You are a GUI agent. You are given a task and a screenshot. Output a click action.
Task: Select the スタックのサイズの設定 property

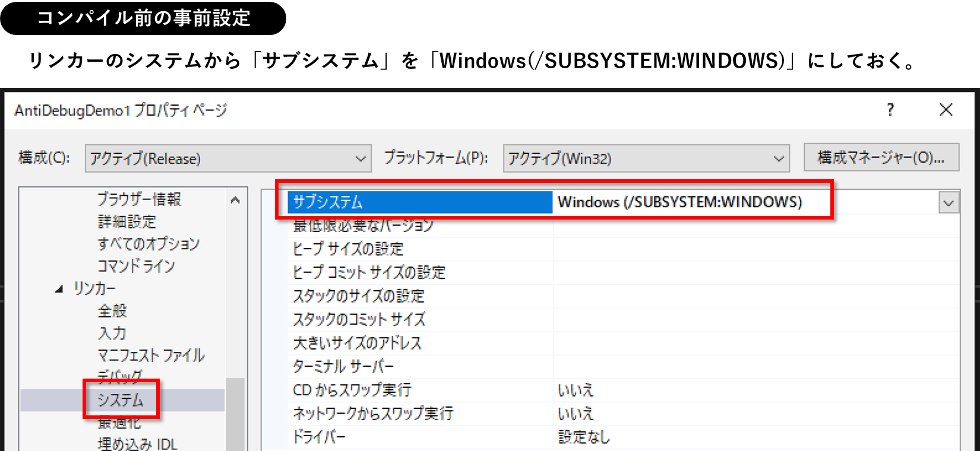(359, 296)
